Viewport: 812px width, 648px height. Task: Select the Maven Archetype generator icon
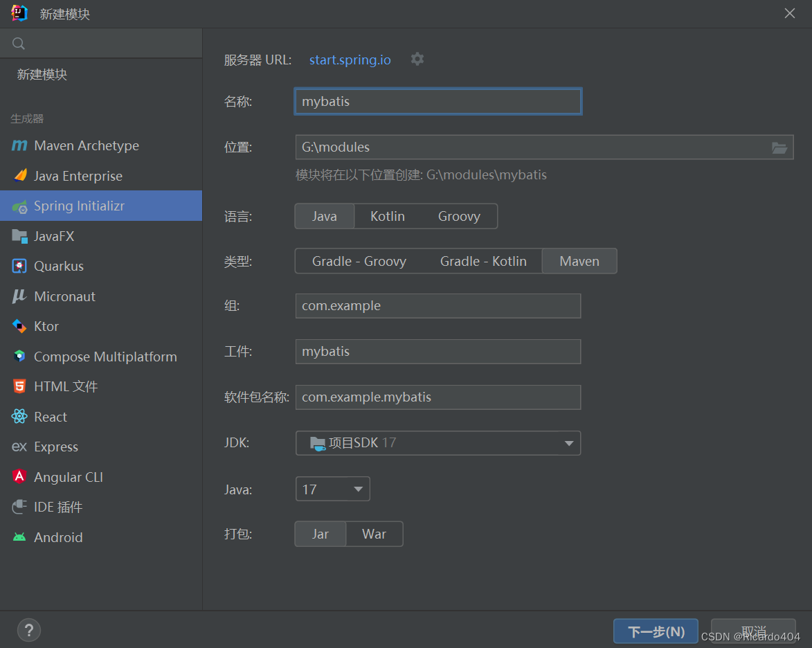20,145
